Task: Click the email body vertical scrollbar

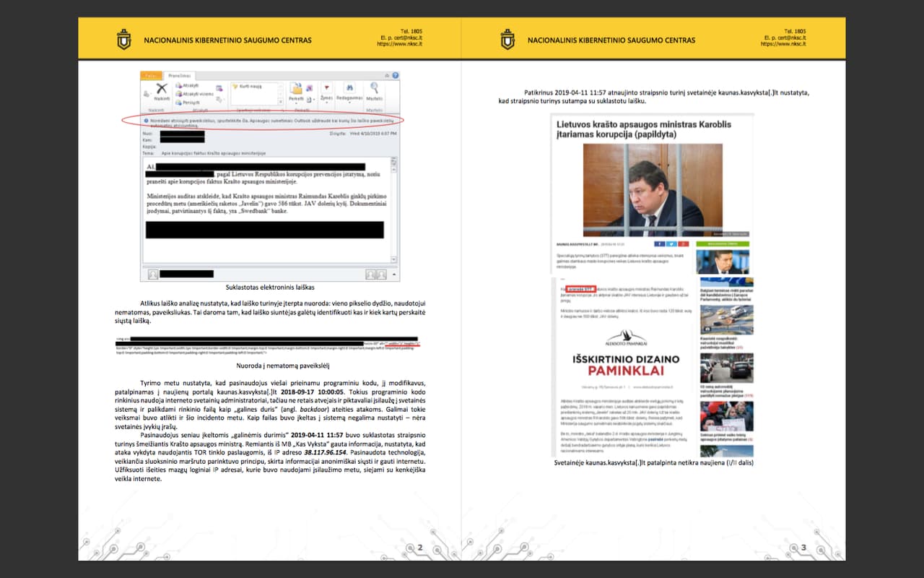Action: [393, 210]
